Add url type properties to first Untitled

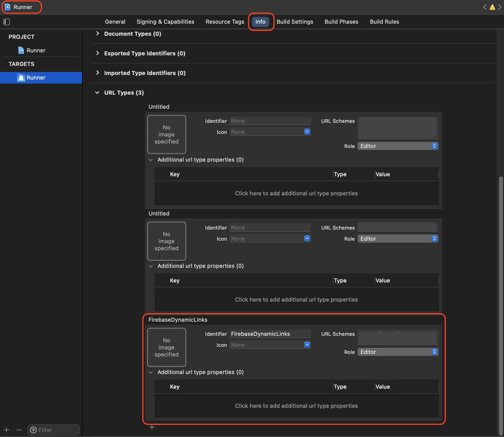297,193
